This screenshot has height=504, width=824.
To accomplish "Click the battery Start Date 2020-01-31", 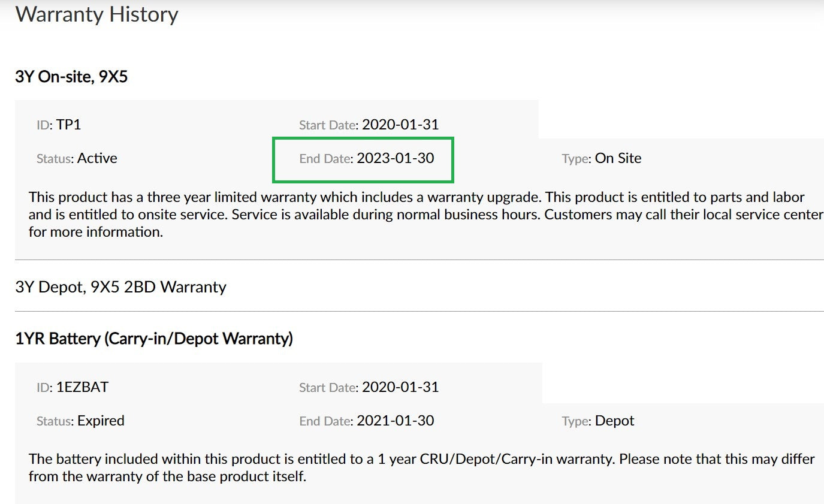I will [x=400, y=387].
